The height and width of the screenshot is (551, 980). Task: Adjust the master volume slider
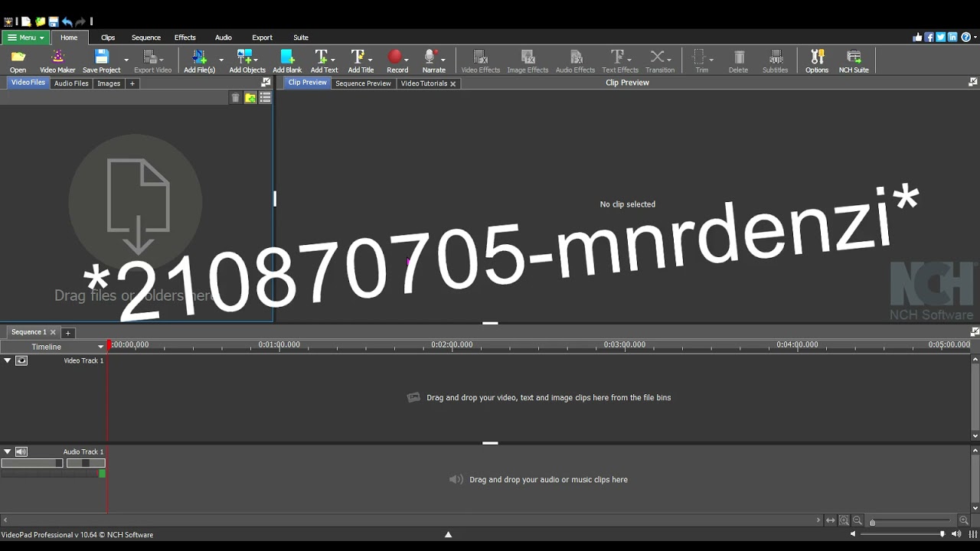[903, 534]
